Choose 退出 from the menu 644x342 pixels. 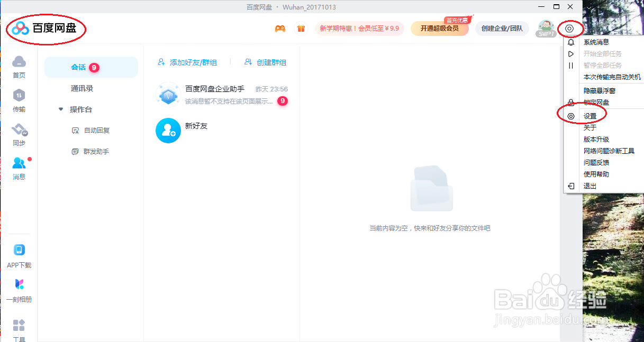[590, 186]
